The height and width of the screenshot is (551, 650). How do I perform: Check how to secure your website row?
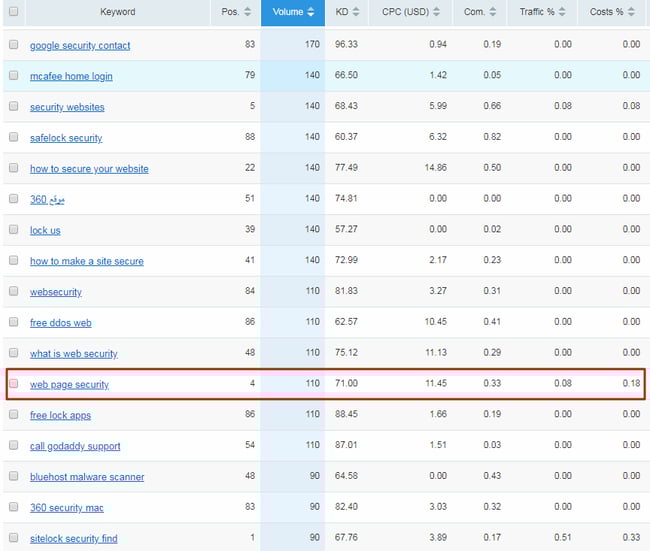pos(14,167)
